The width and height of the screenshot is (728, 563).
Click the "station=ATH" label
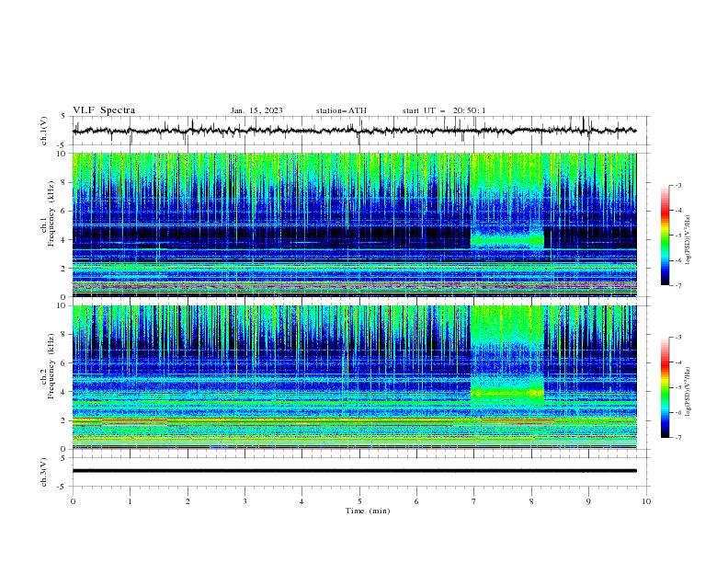pyautogui.click(x=341, y=110)
